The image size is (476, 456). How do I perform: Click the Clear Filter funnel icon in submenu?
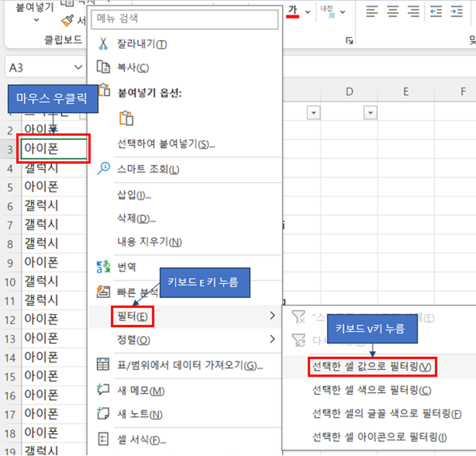(298, 316)
